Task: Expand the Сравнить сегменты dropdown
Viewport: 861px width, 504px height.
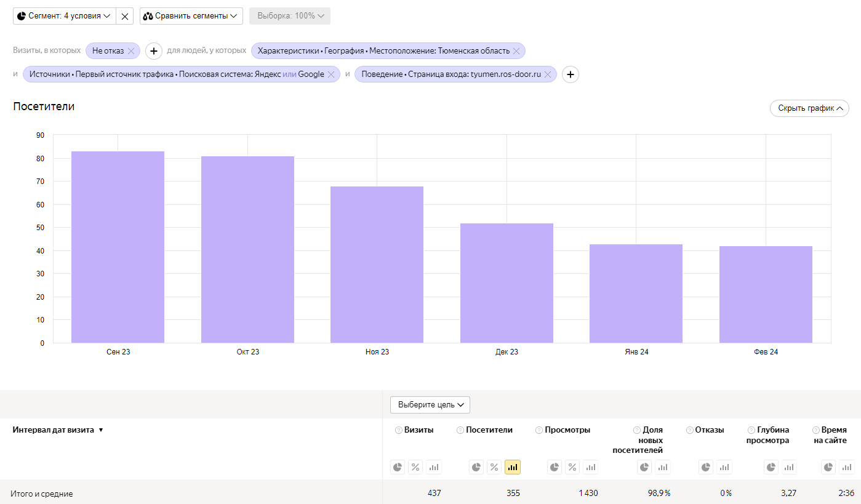Action: coord(191,16)
